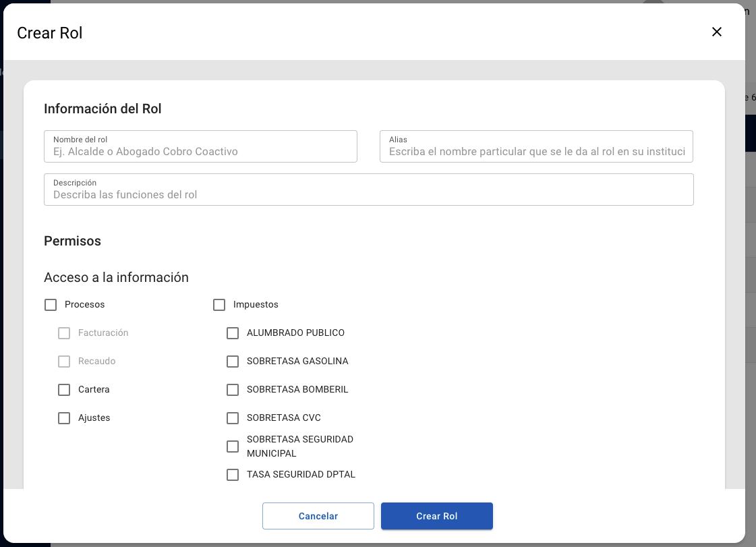Click the blue Crear Rol button
The image size is (756, 547).
[437, 516]
